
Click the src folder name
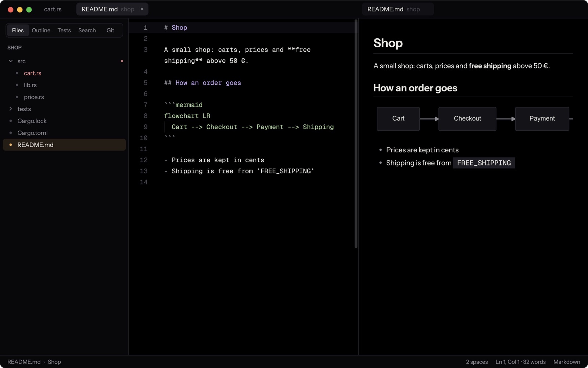point(22,61)
